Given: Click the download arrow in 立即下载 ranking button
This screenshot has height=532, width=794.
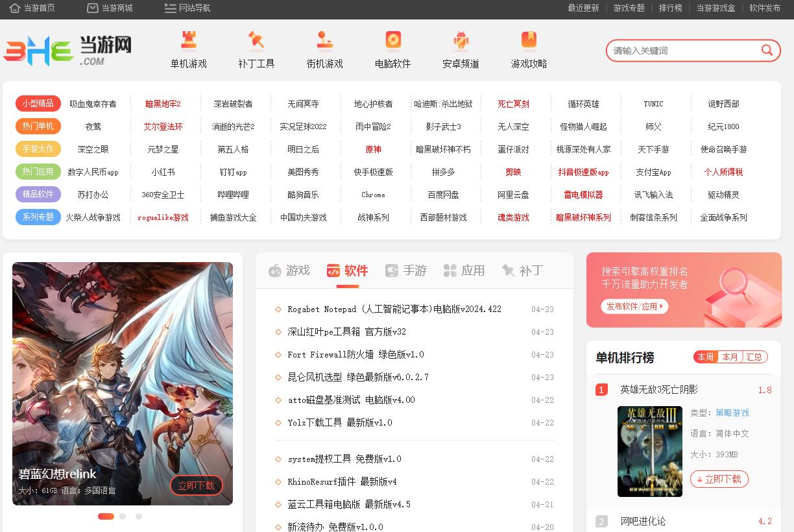Looking at the screenshot, I should pos(700,479).
